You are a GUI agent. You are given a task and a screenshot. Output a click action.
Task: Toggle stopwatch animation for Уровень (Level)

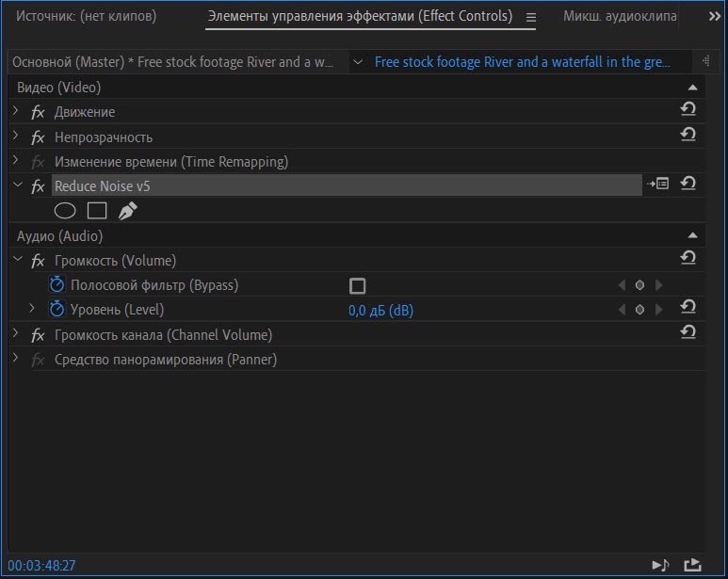point(57,309)
